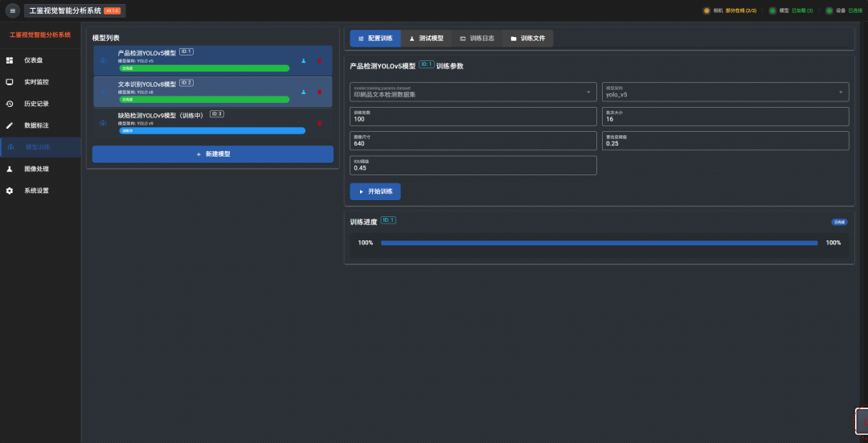Click the partly visible widget at bottom-right corner

(x=862, y=422)
